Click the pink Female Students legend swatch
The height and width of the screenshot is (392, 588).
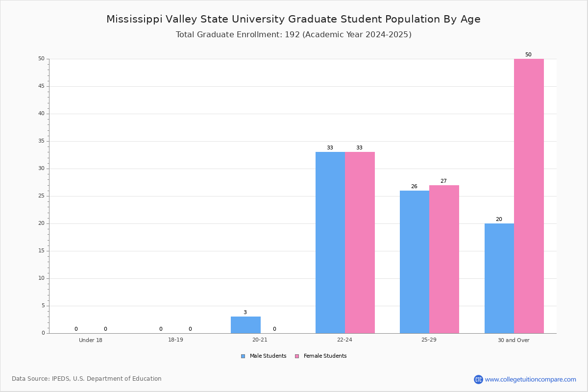coord(297,356)
